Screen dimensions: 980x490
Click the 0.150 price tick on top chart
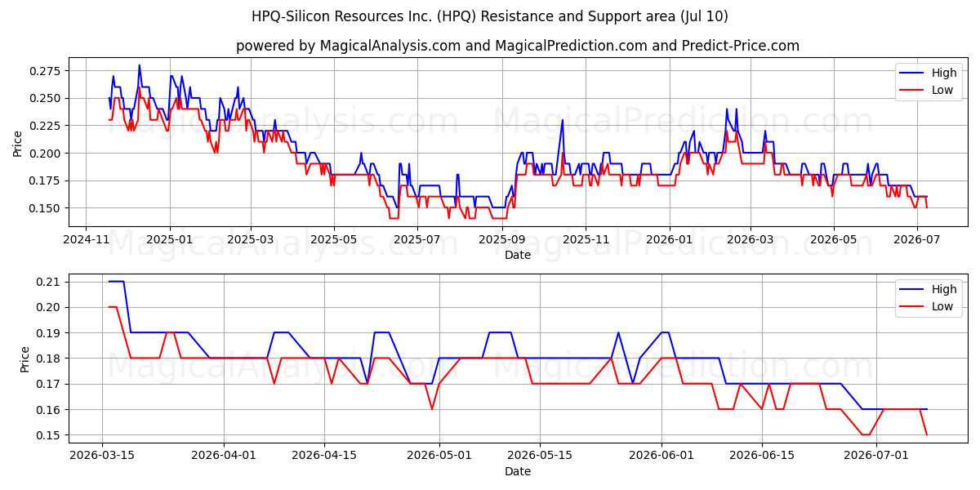pyautogui.click(x=46, y=208)
